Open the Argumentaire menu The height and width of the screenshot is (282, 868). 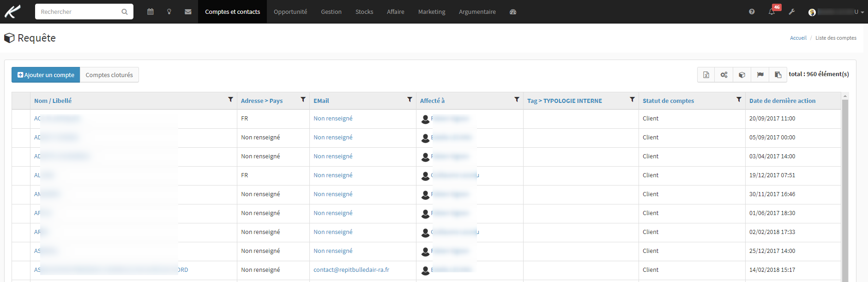click(x=477, y=12)
